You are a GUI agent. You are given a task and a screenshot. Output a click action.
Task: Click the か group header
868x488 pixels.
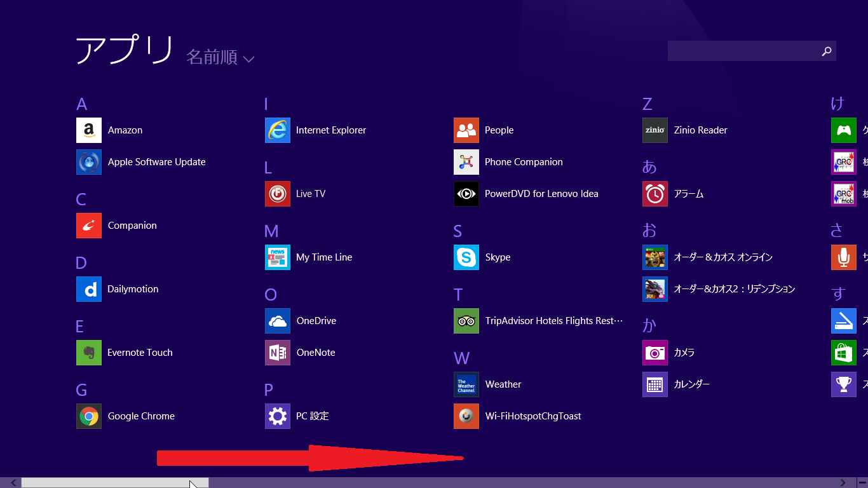(649, 325)
